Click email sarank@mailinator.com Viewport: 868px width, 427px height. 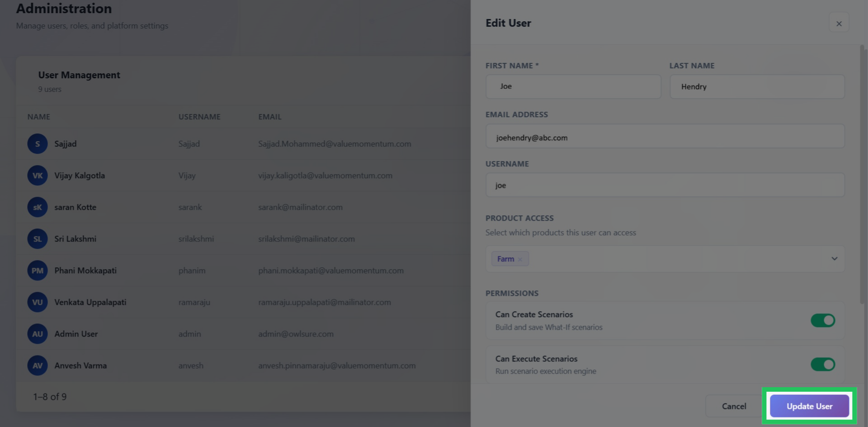click(300, 207)
